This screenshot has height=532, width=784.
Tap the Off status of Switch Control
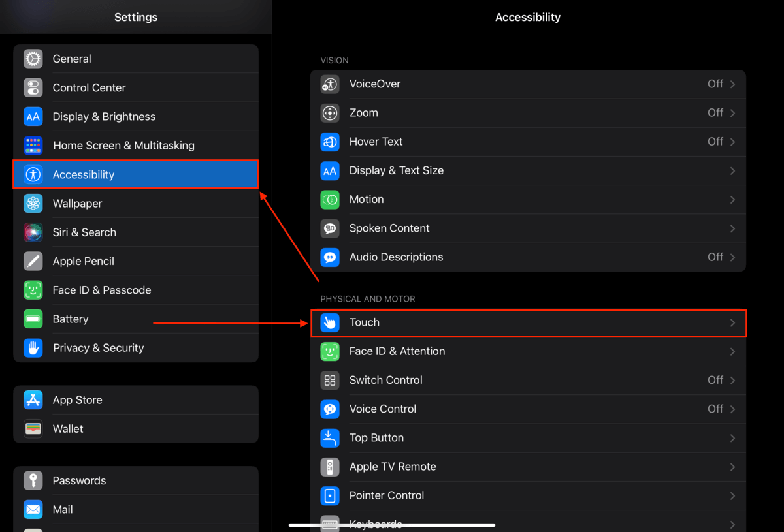[715, 380]
